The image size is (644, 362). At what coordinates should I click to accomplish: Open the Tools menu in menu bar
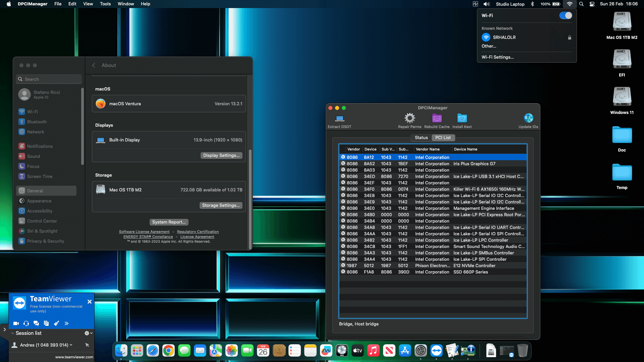pyautogui.click(x=105, y=4)
